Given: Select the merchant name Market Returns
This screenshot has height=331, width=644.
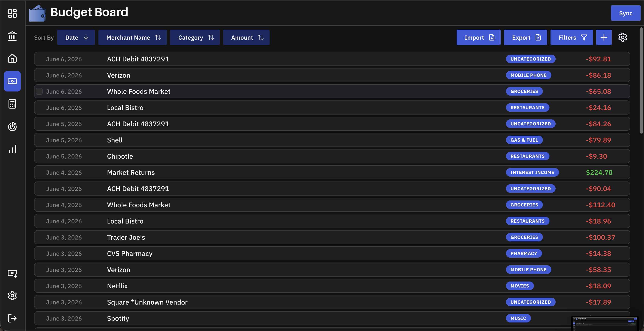Looking at the screenshot, I should click(131, 173).
